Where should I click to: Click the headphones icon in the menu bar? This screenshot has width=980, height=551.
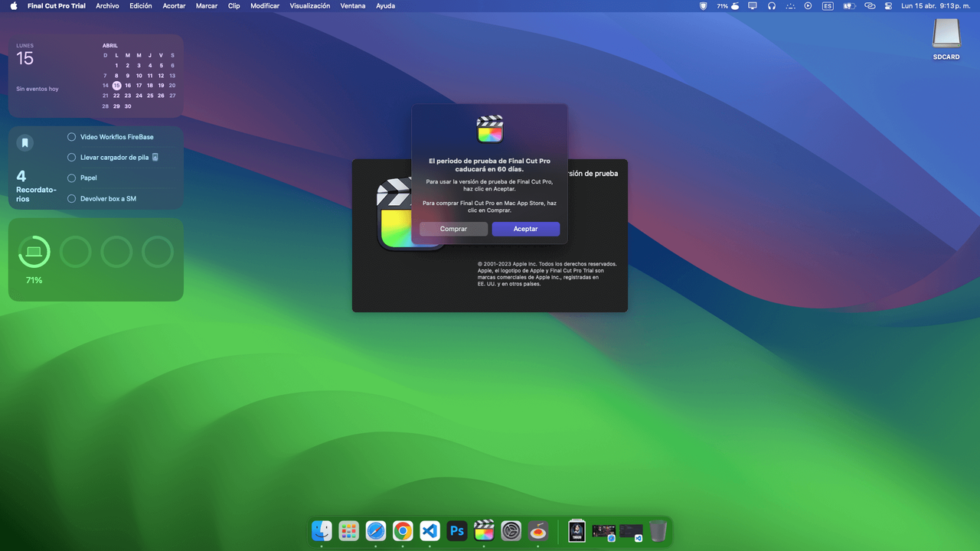(x=771, y=6)
